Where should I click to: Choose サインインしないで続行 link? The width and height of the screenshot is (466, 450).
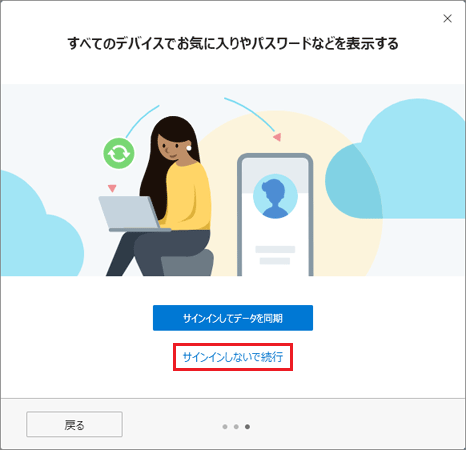click(233, 357)
